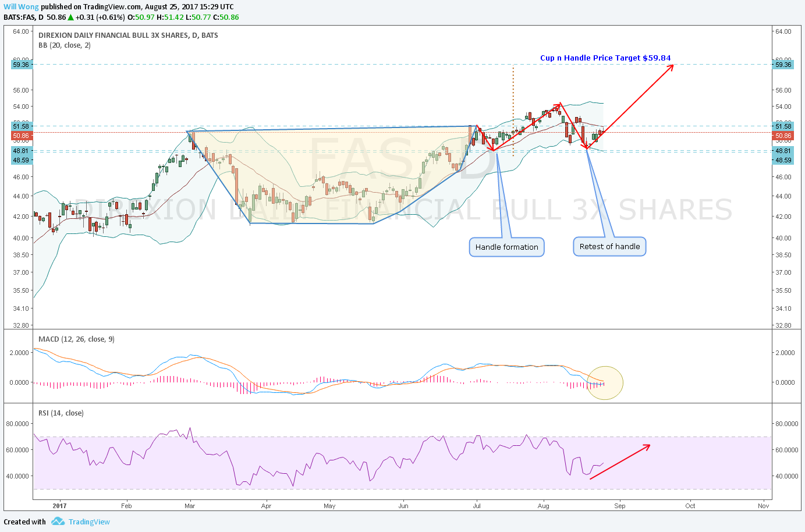The height and width of the screenshot is (532, 805).
Task: Click the red 50.86 current price tag on right axis
Action: 783,136
